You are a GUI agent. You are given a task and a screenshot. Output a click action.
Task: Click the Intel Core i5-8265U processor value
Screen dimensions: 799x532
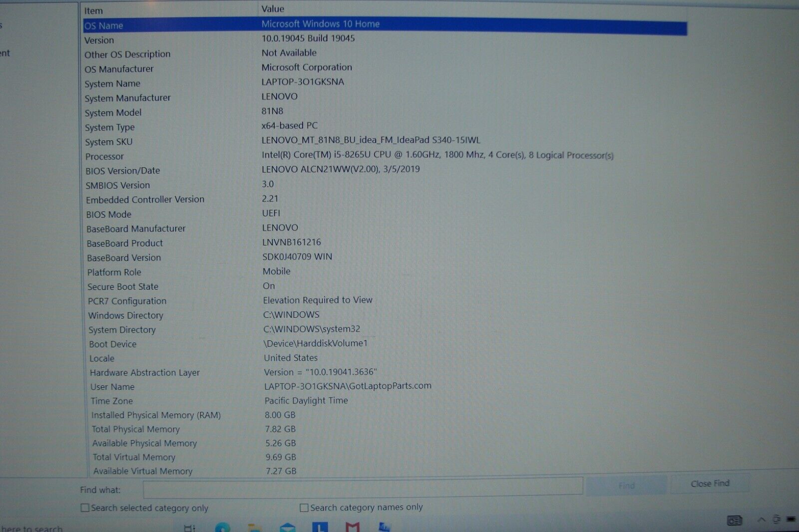pos(437,155)
